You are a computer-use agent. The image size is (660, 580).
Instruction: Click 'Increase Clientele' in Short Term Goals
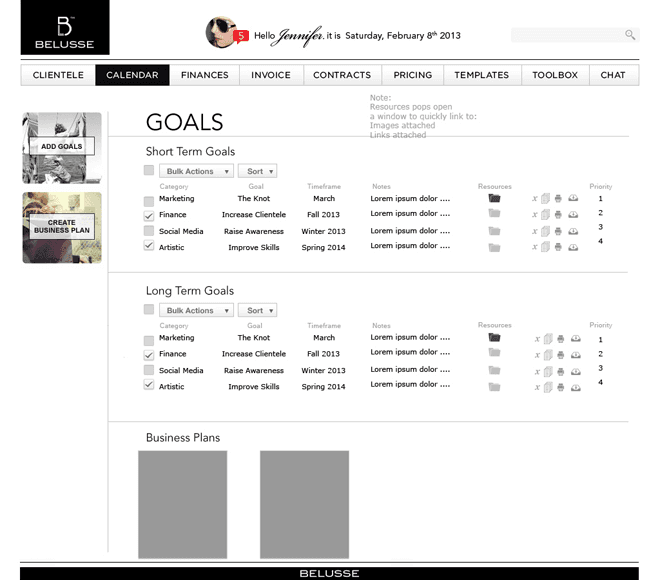[254, 215]
